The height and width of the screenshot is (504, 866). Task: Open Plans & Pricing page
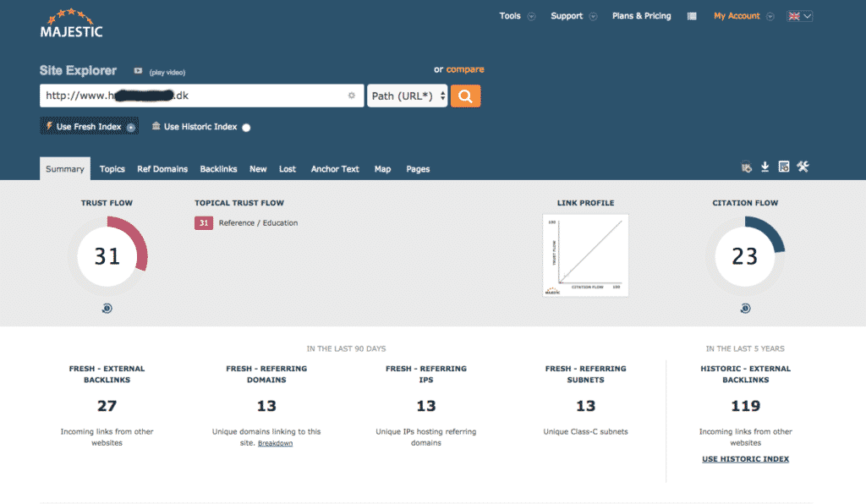(641, 16)
